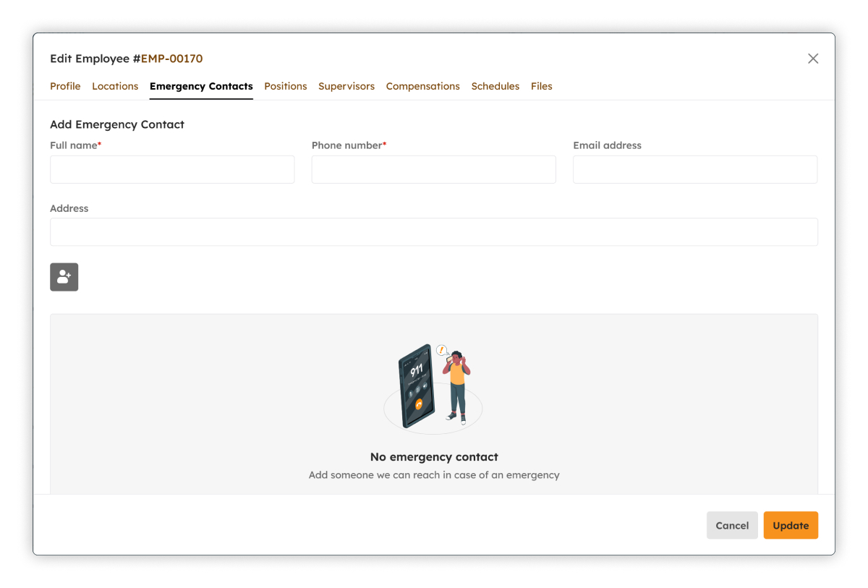This screenshot has width=868, height=588.
Task: Open the Profile tab
Action: 65,86
